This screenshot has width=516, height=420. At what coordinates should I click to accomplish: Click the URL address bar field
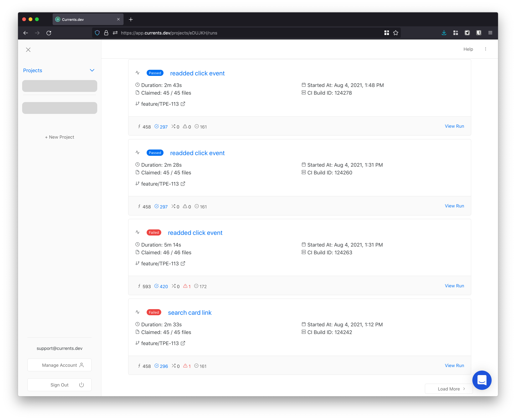click(x=242, y=33)
